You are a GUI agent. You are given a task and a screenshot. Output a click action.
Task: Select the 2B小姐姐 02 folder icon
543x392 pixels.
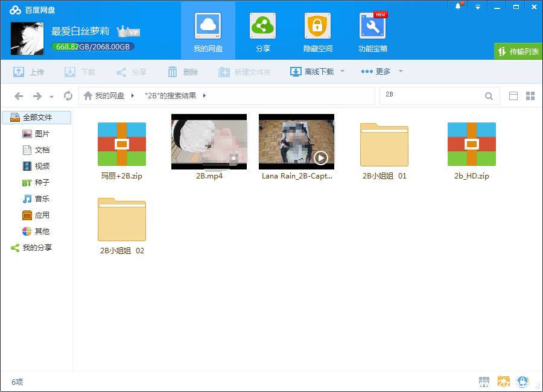pyautogui.click(x=122, y=220)
